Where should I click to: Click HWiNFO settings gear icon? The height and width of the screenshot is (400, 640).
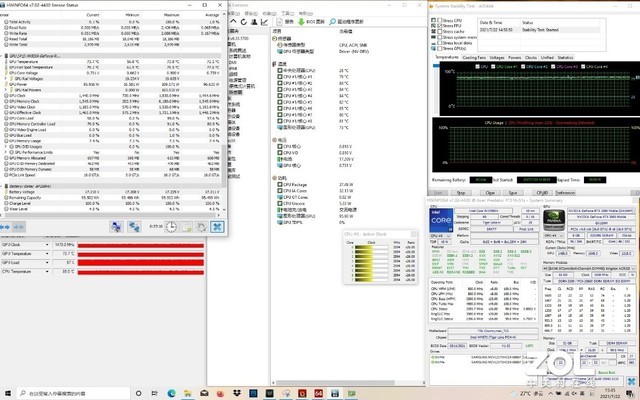[199, 226]
